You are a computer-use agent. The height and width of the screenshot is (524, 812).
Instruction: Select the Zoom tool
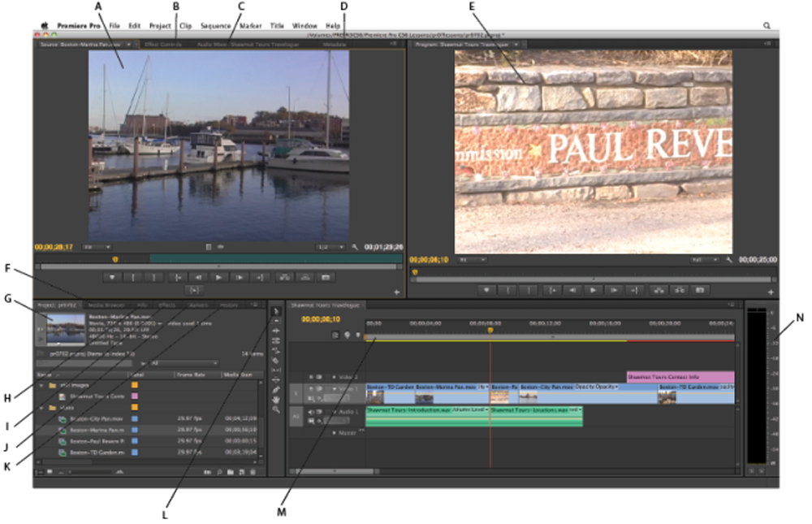click(x=276, y=409)
